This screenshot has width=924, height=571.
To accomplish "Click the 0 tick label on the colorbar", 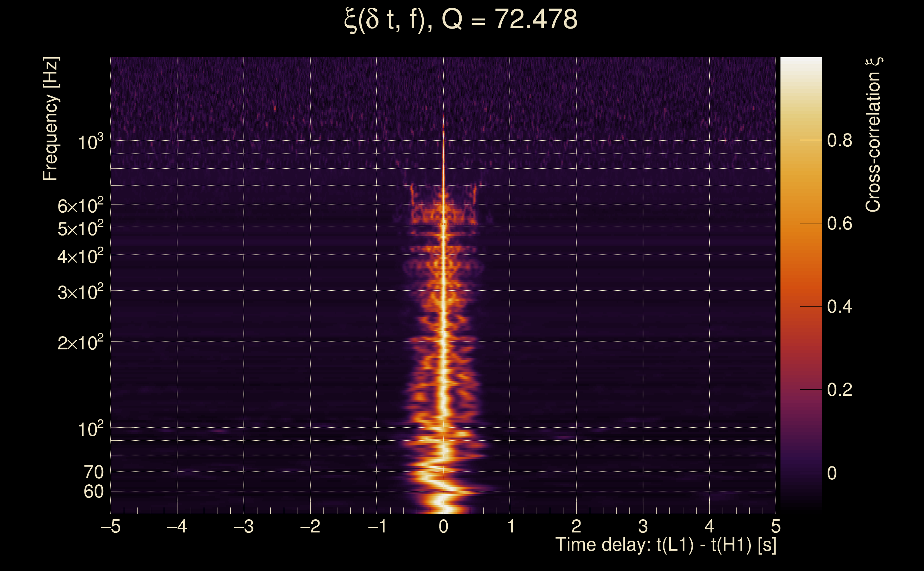I will click(832, 473).
